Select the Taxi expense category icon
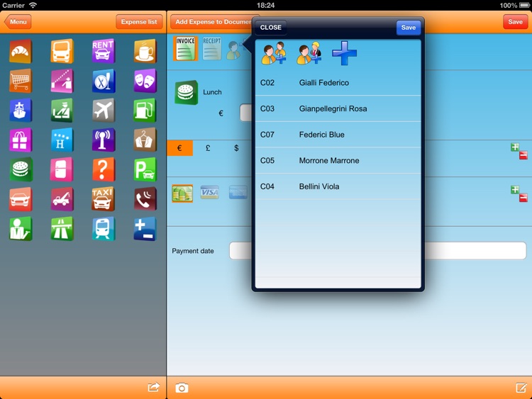Viewport: 532px width, 399px height. click(x=104, y=199)
